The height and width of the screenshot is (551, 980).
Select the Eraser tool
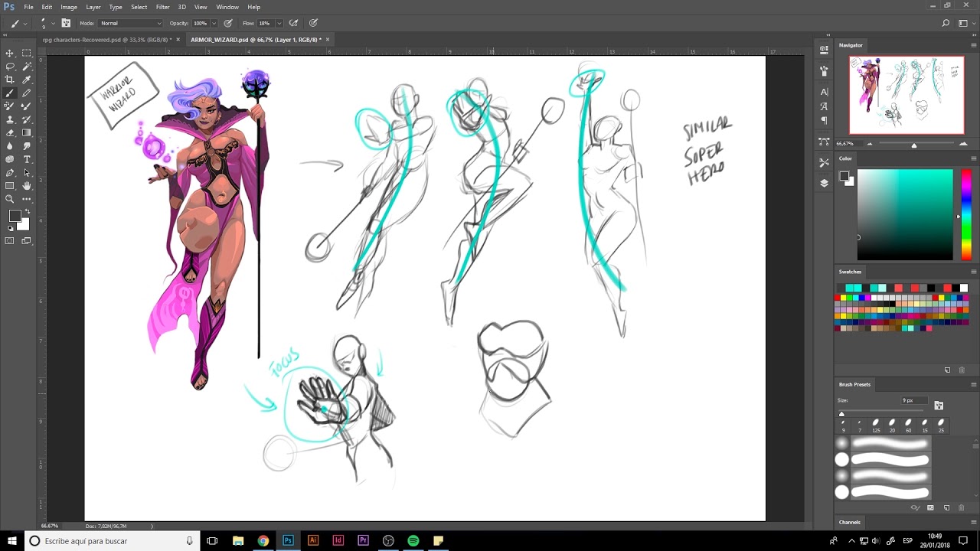point(10,133)
